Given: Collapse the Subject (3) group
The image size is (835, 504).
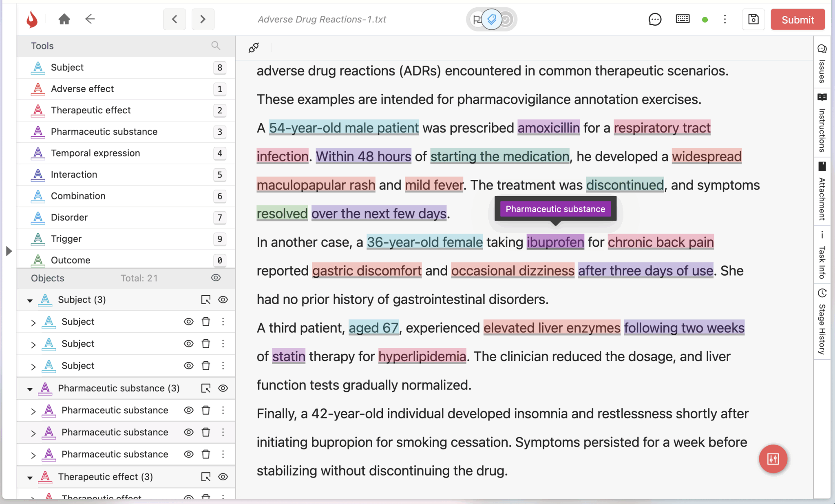Looking at the screenshot, I should (x=30, y=300).
